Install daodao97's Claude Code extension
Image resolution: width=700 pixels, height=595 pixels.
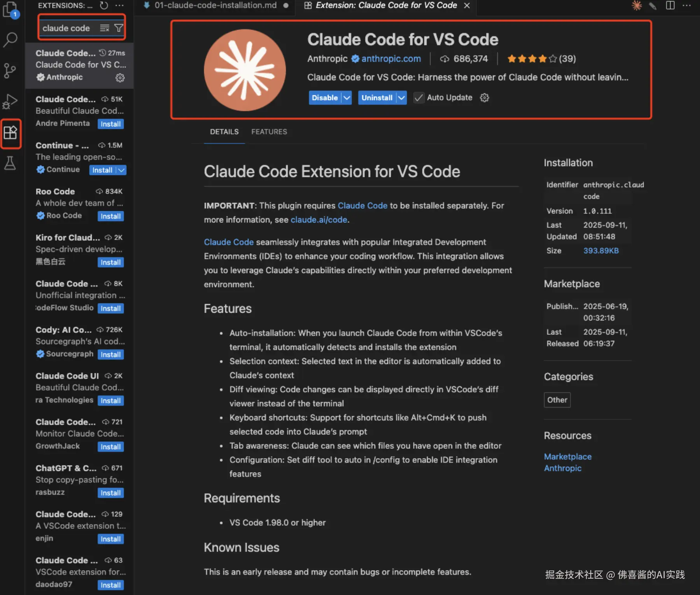click(x=111, y=585)
